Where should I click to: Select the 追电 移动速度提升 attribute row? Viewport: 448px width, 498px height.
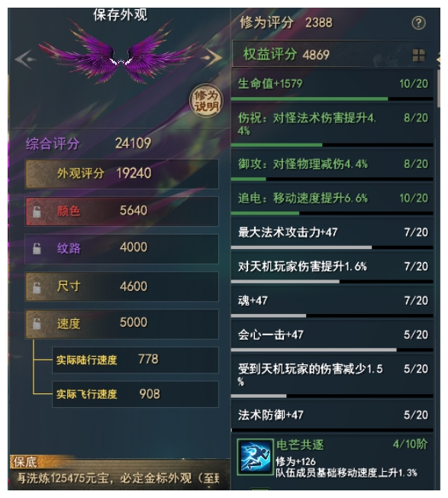[x=332, y=199]
